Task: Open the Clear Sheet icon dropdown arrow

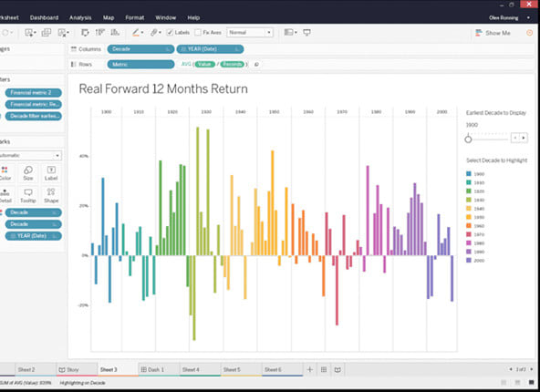Action: [68, 33]
